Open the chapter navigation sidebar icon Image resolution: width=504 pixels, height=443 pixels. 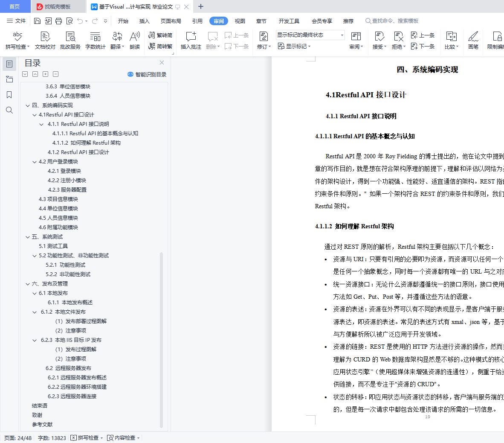(x=9, y=79)
